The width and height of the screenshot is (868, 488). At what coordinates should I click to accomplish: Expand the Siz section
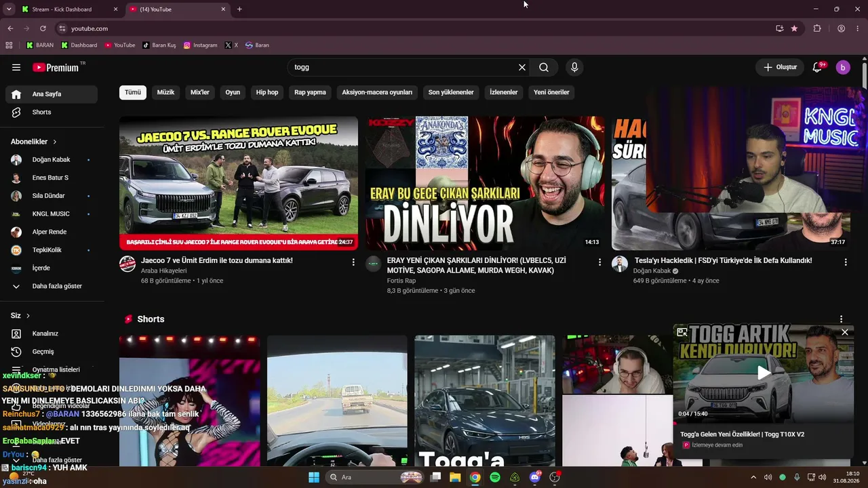(x=20, y=316)
